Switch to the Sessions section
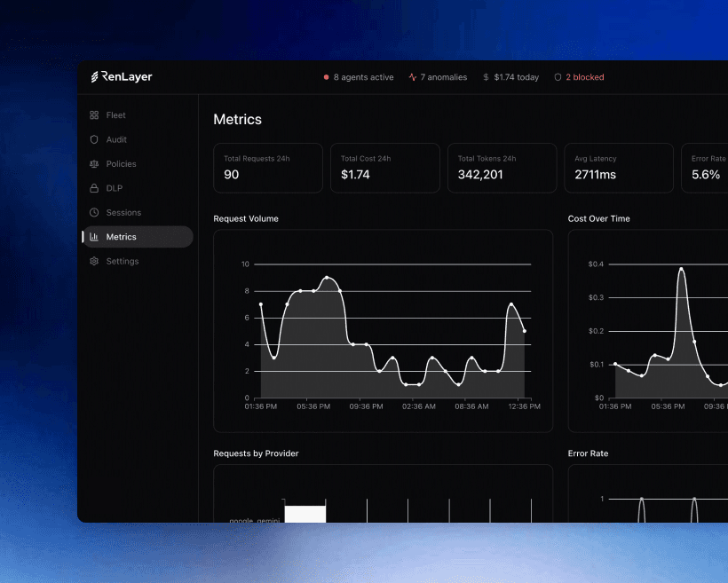 123,212
